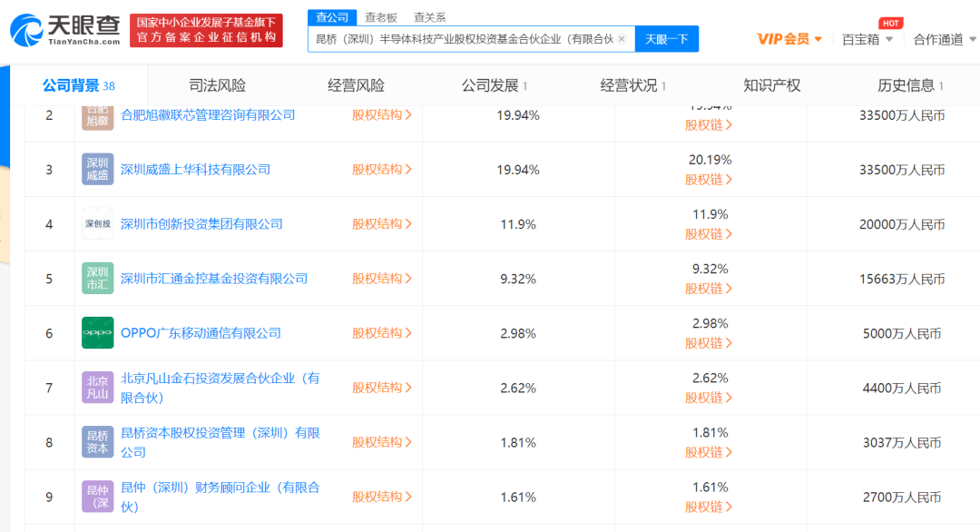The width and height of the screenshot is (980, 532).
Task: Click the 合肥旭徽 company logo icon
Action: click(97, 117)
